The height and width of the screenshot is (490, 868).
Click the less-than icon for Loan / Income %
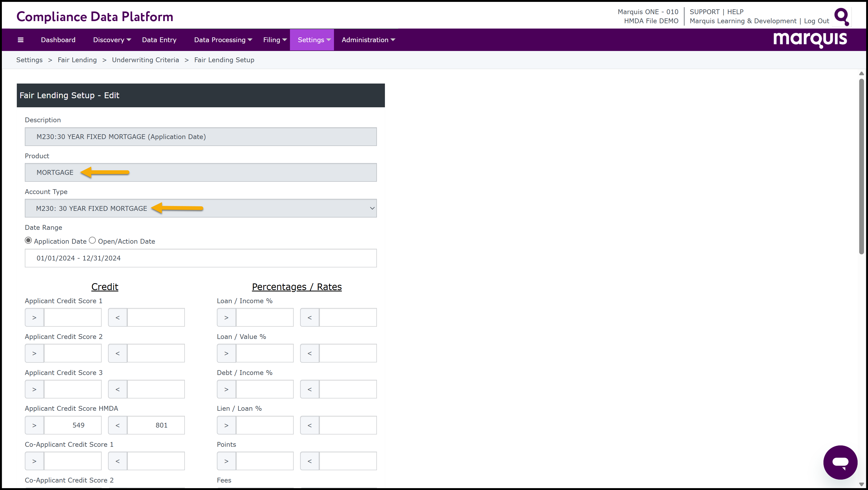309,317
